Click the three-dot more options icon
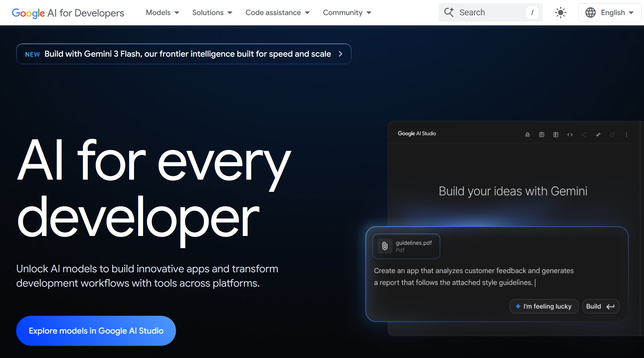 626,135
